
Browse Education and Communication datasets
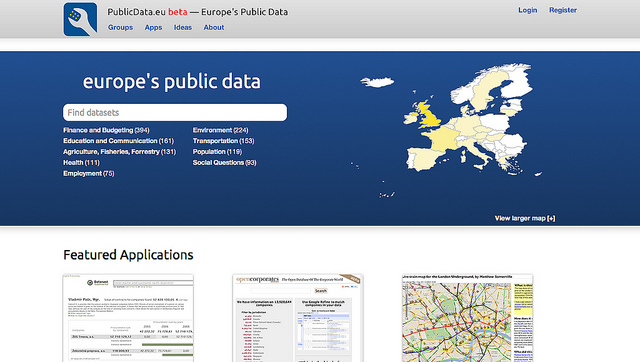tap(118, 141)
